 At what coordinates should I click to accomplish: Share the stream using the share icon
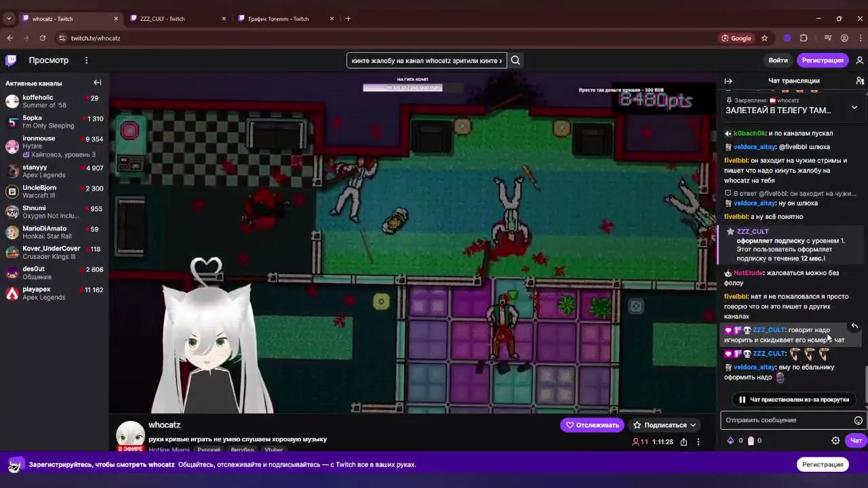pos(684,442)
